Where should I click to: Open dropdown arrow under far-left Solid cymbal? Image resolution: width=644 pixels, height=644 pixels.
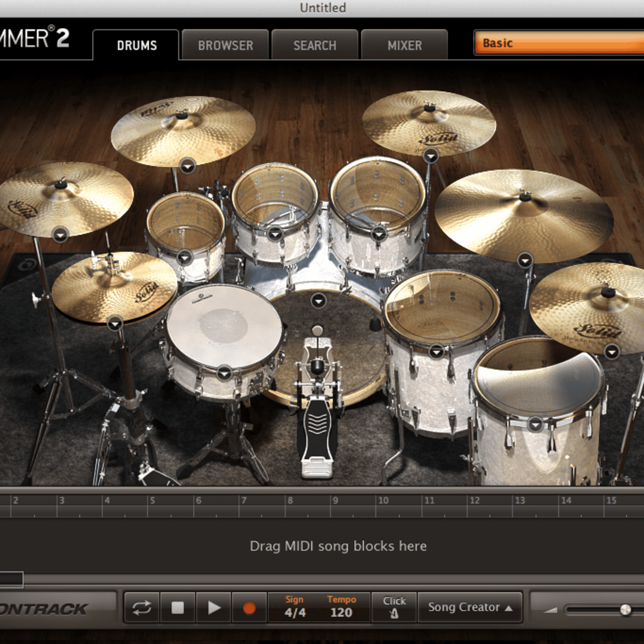pyautogui.click(x=60, y=235)
